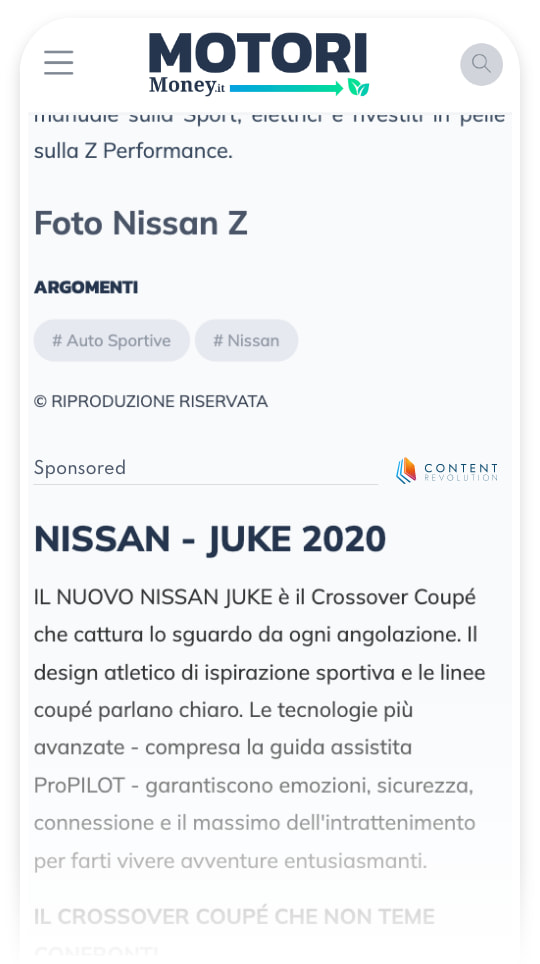Click the line "per farti vivere avventure entusiasmanti."
540x964 pixels.
pos(230,861)
